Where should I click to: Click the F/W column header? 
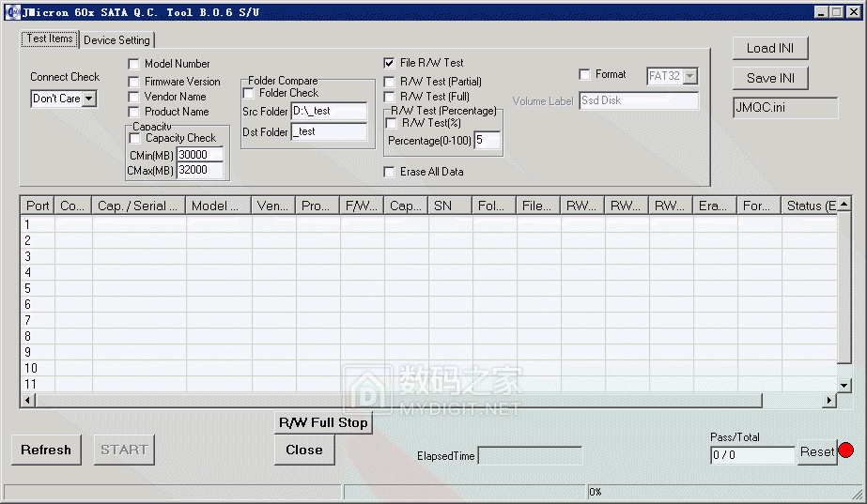tap(362, 206)
